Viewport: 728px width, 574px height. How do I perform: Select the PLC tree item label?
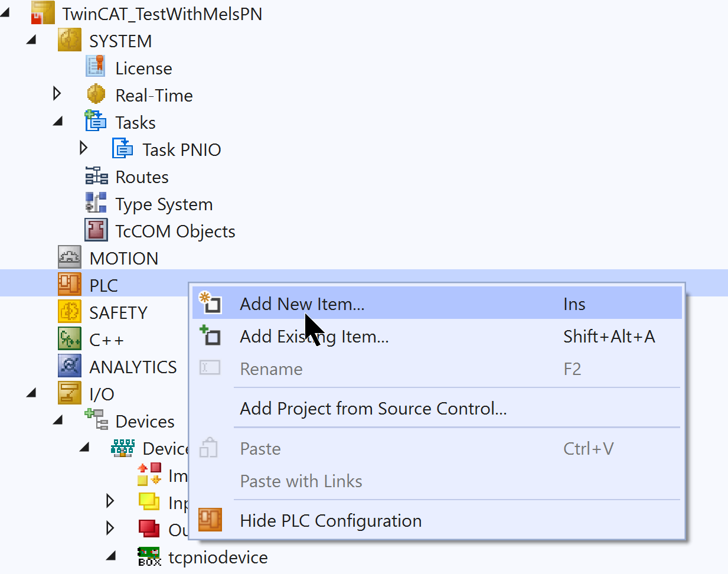pyautogui.click(x=104, y=285)
